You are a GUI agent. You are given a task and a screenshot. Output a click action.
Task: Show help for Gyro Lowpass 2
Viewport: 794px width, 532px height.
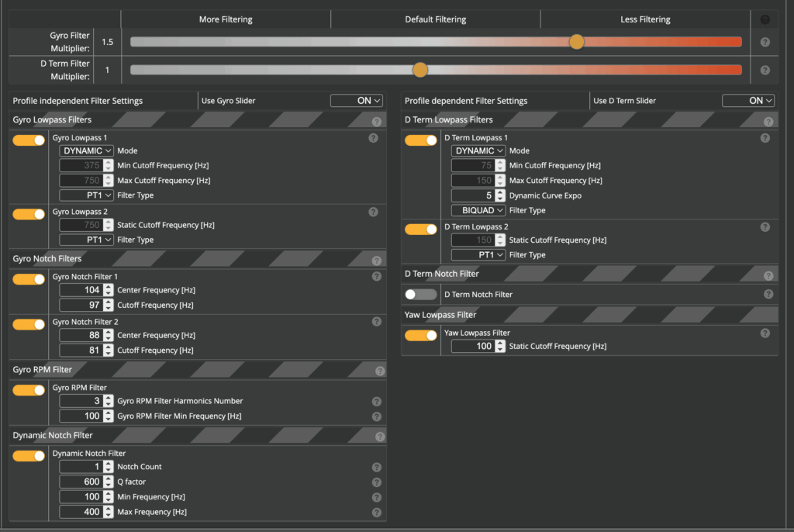coord(373,212)
